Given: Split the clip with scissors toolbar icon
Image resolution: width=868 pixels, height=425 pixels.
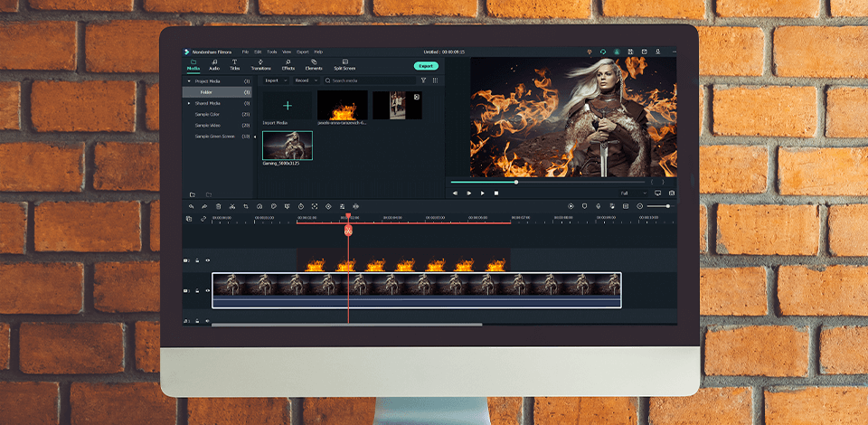Looking at the screenshot, I should pyautogui.click(x=232, y=206).
